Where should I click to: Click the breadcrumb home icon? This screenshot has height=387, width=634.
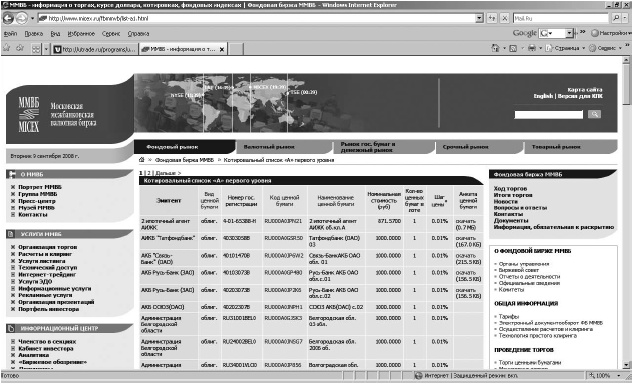[x=142, y=160]
